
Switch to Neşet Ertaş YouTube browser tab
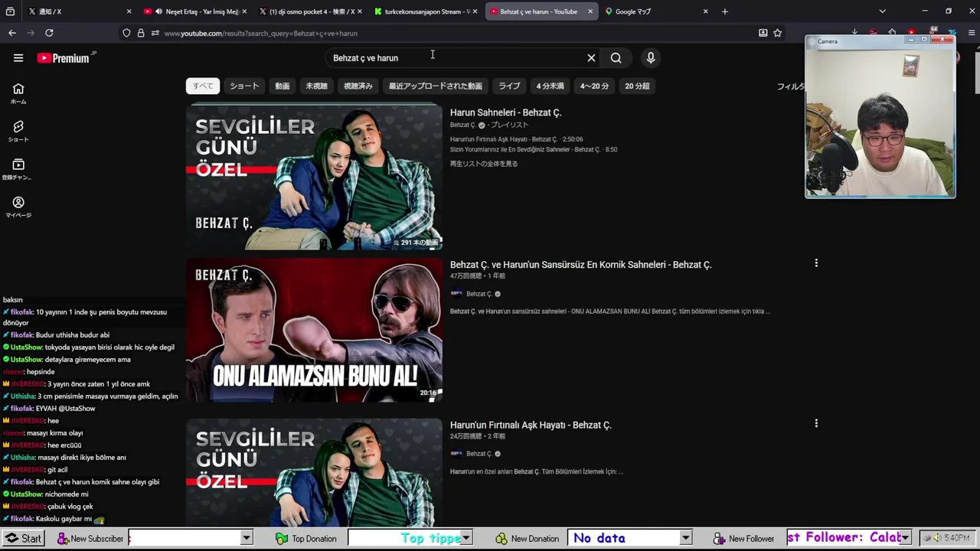click(195, 11)
